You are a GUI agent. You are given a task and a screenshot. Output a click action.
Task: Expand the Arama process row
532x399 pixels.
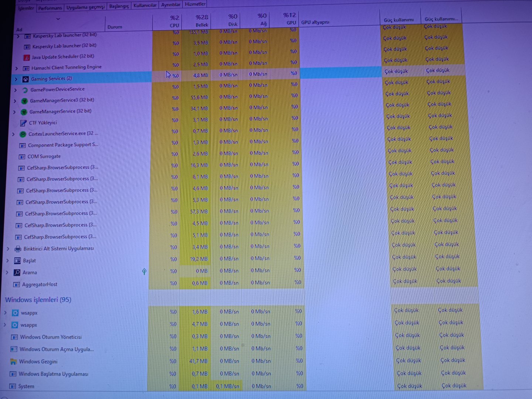coord(7,273)
